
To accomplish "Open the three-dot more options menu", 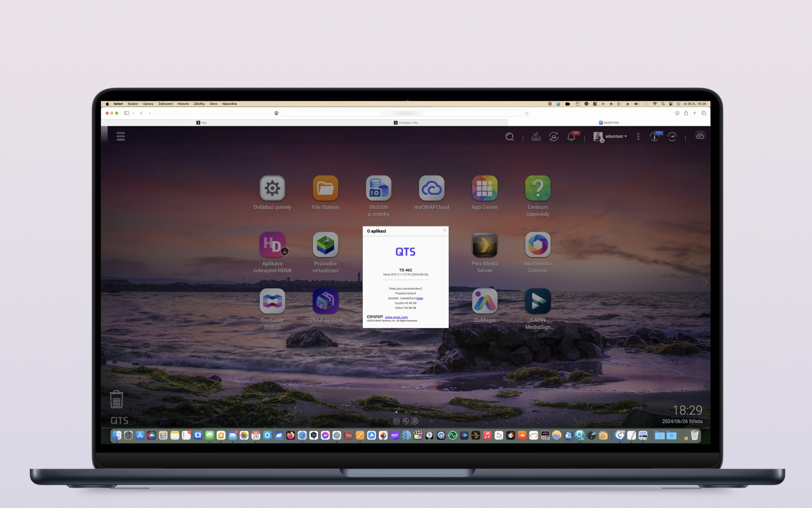I will pyautogui.click(x=638, y=137).
